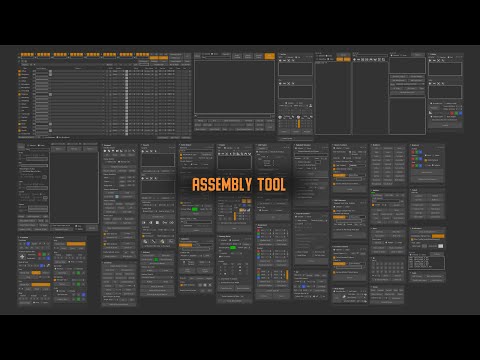This screenshot has height=360, width=480.
Task: Select the four-arrow move icon in the bottom-left panel
Action: pos(22,257)
